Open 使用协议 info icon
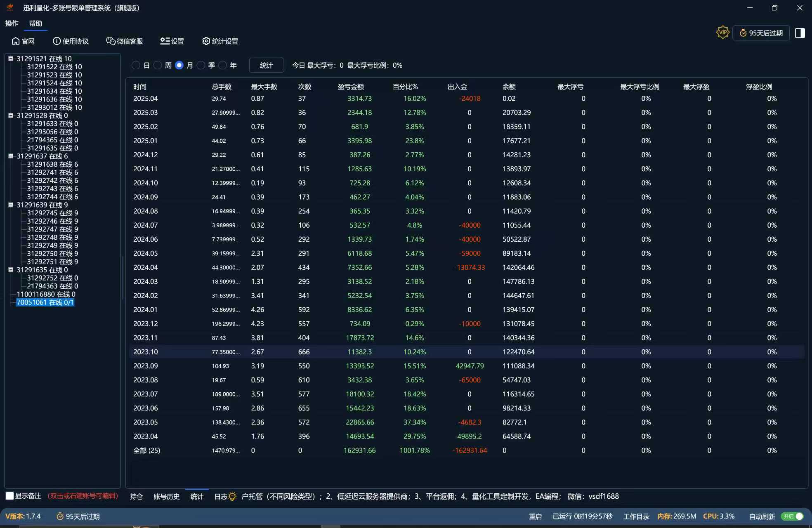Screen dimensions: 812x528 [57, 41]
